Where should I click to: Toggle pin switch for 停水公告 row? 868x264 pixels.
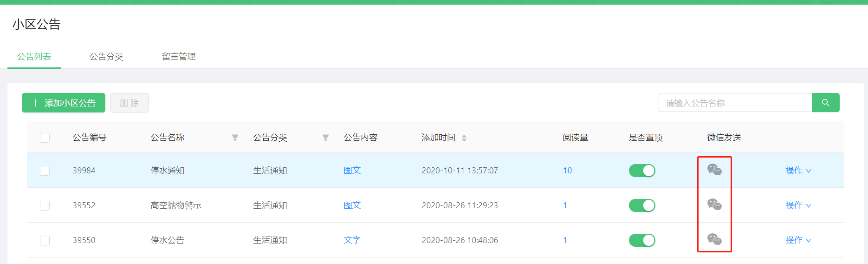click(x=642, y=240)
